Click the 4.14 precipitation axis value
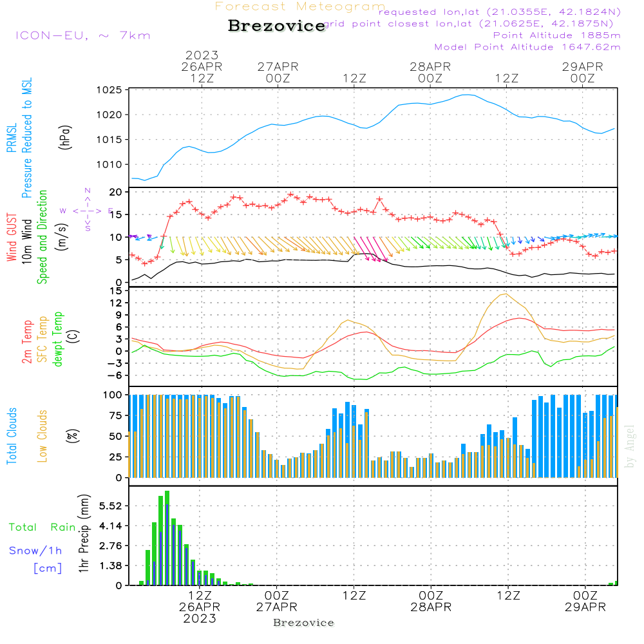The height and width of the screenshot is (644, 644). pyautogui.click(x=111, y=526)
